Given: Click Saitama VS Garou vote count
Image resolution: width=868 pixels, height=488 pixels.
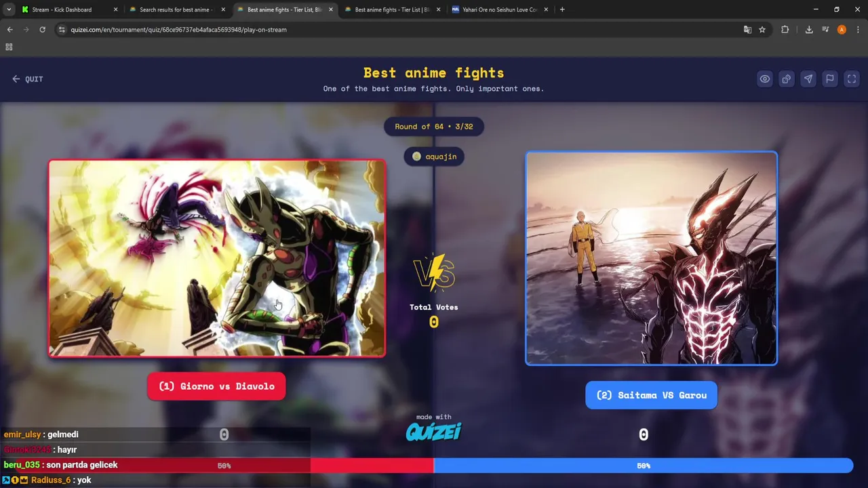Looking at the screenshot, I should click(644, 435).
